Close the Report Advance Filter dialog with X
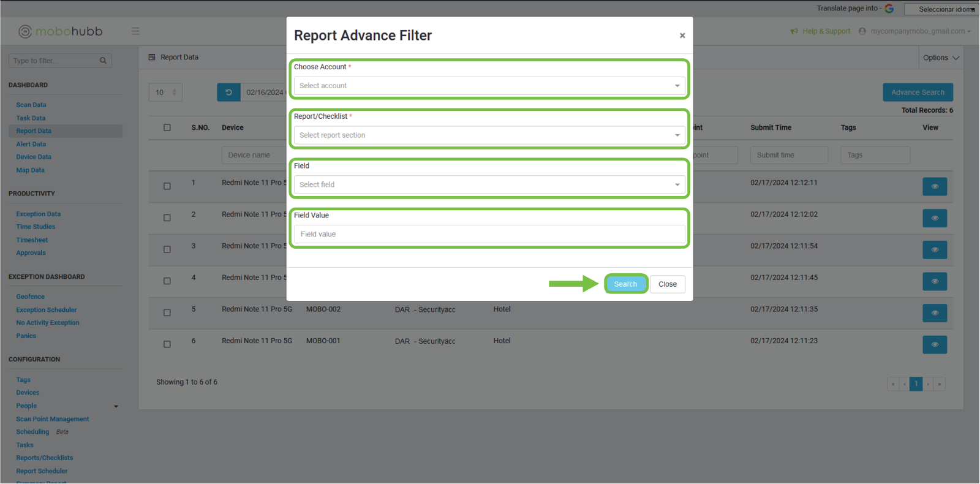The width and height of the screenshot is (980, 484). 682,36
